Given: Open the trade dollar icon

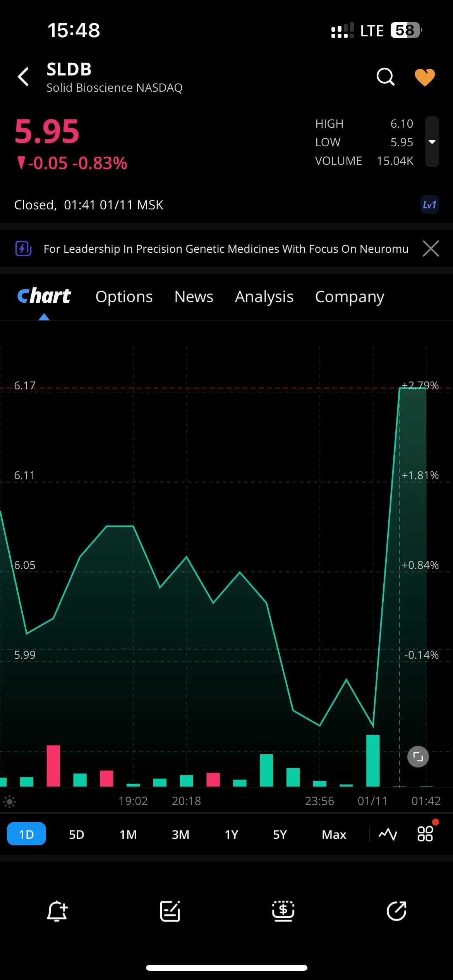Looking at the screenshot, I should coord(283,911).
